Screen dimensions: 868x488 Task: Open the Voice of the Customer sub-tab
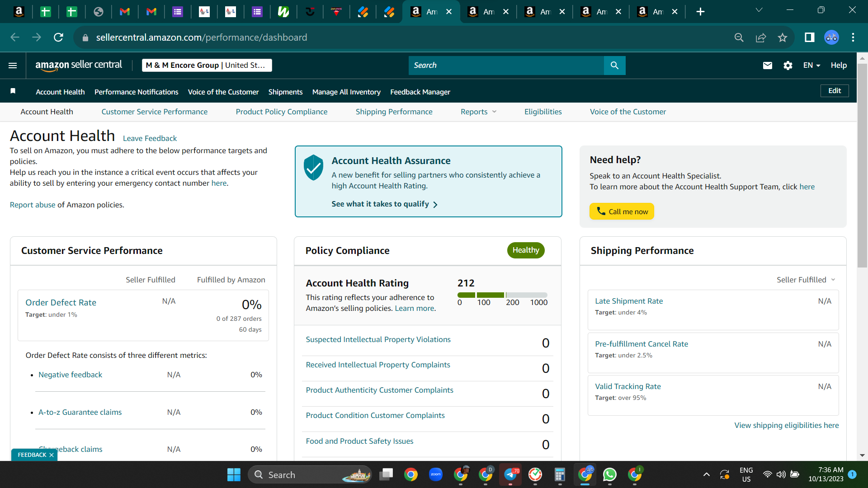(x=628, y=112)
